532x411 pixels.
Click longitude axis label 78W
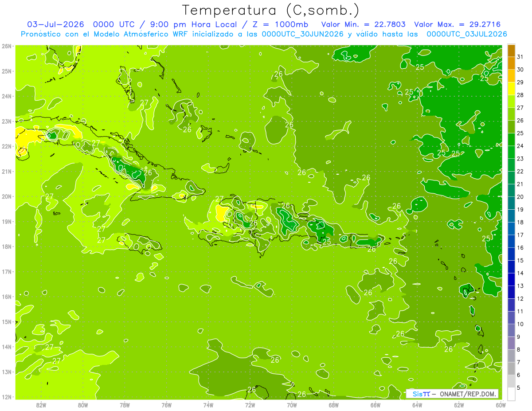tap(125, 405)
